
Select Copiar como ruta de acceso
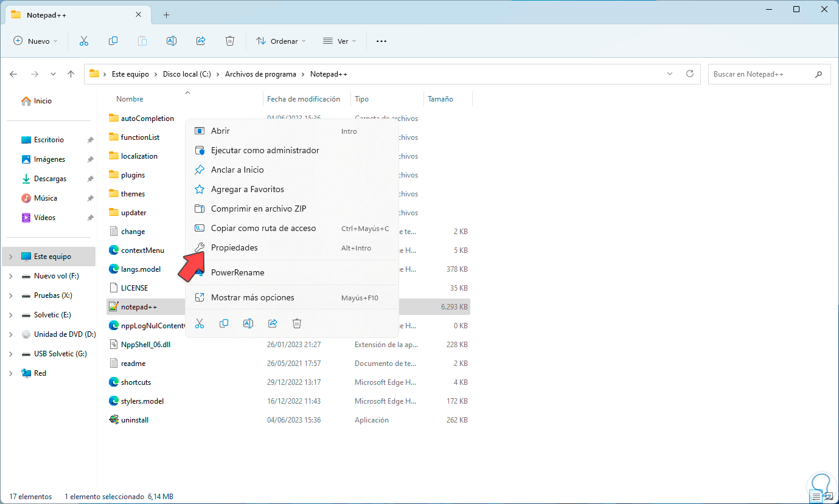pyautogui.click(x=291, y=228)
